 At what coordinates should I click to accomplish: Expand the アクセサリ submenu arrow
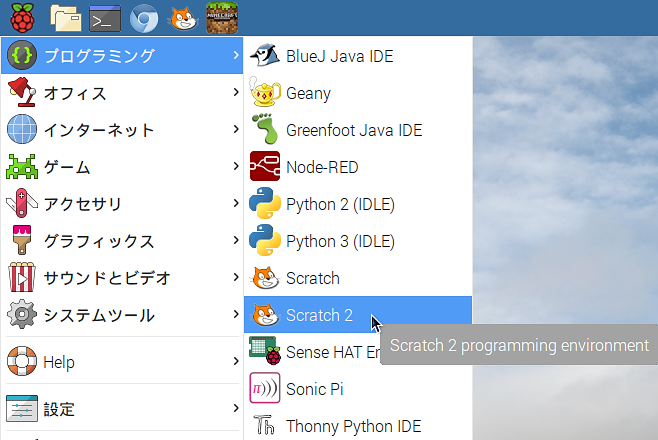236,203
